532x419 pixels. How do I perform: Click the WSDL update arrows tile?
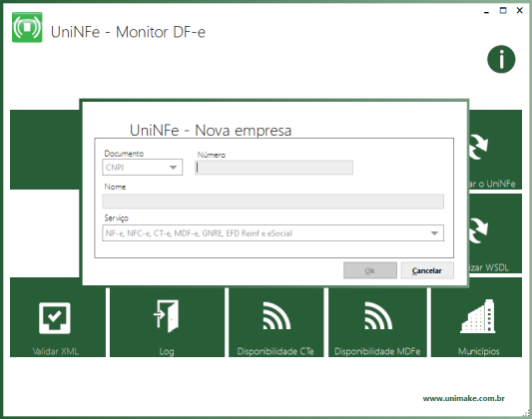(495, 233)
